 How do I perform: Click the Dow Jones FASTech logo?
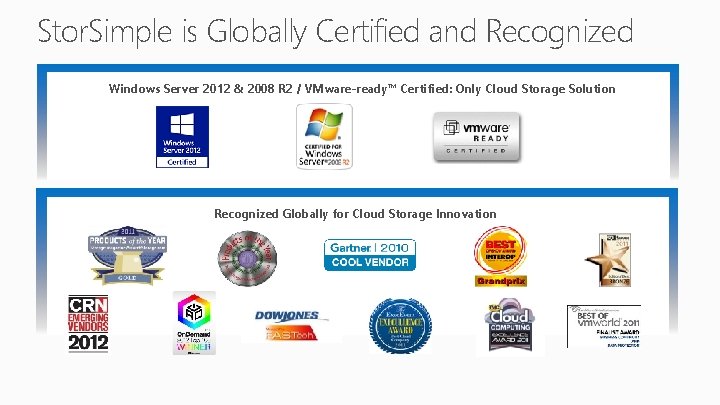(x=292, y=326)
